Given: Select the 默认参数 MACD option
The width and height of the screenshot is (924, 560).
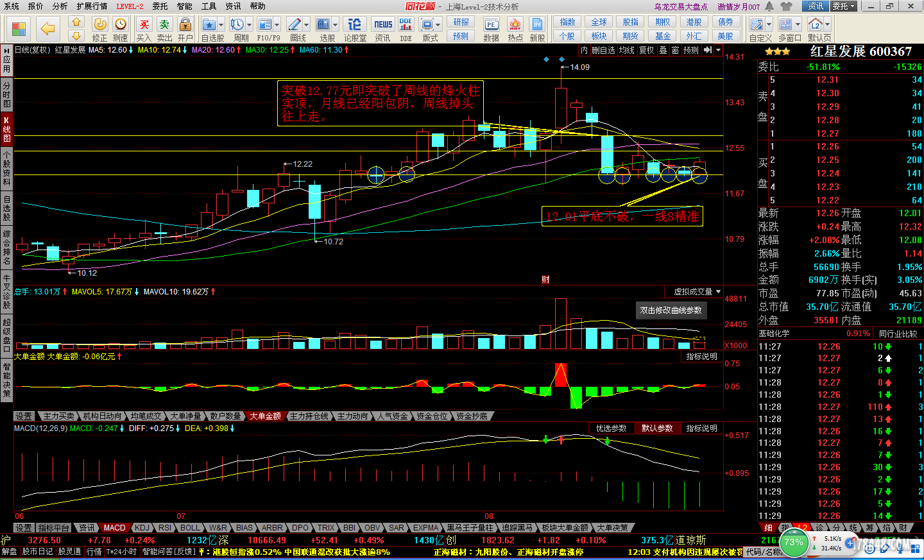Looking at the screenshot, I should click(x=657, y=428).
